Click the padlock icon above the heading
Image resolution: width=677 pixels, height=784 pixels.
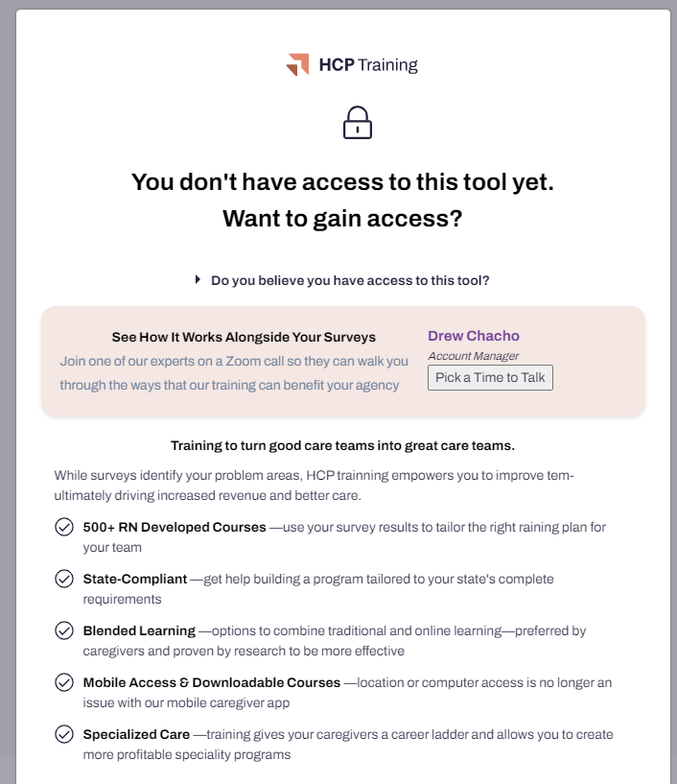(357, 123)
